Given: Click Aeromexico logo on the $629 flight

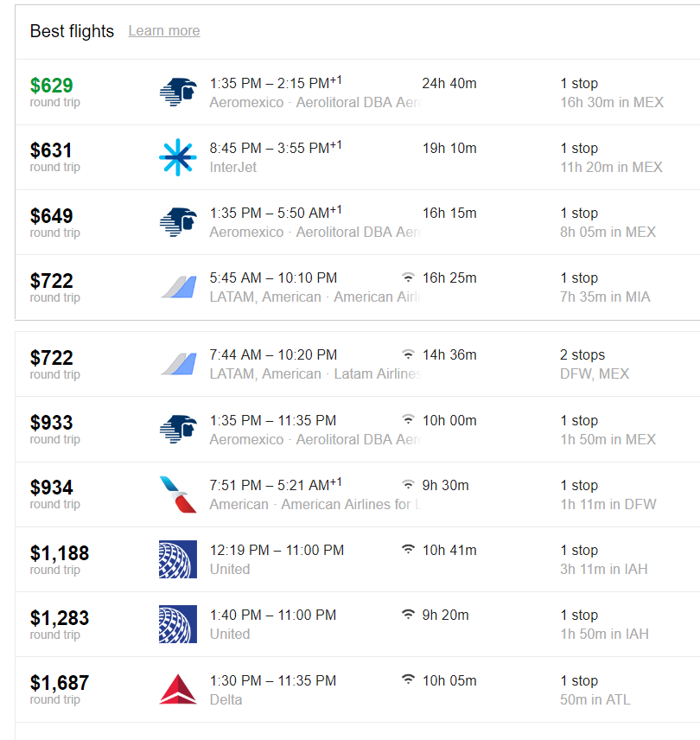Looking at the screenshot, I should coord(178,92).
